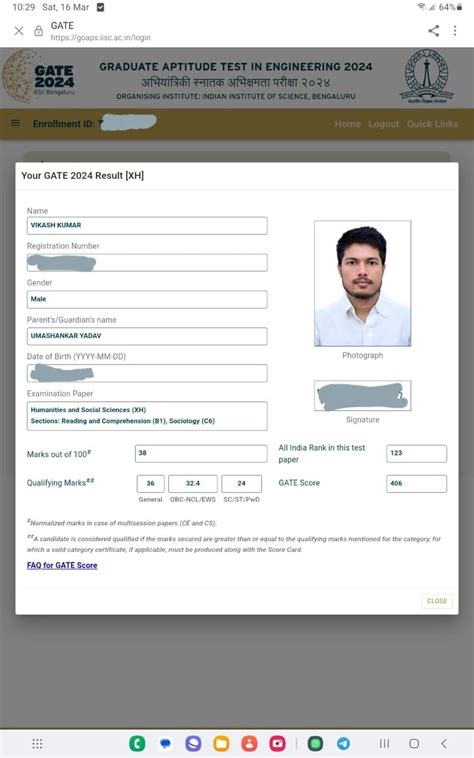Tap the browser close X icon
The height and width of the screenshot is (758, 474).
pos(19,31)
